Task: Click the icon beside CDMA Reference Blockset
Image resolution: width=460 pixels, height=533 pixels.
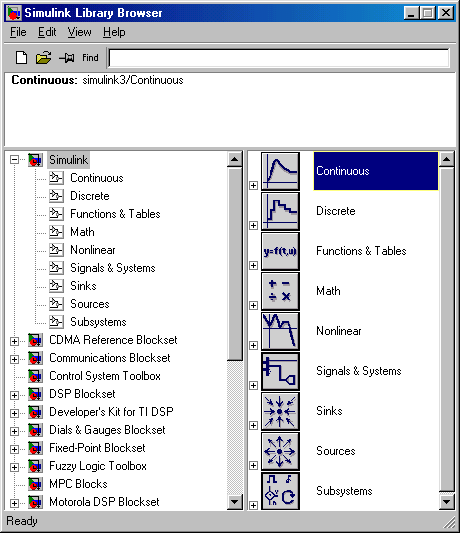Action: 35,340
